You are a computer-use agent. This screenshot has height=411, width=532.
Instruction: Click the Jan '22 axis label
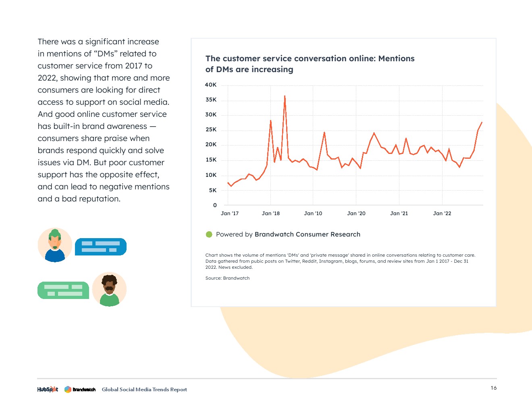442,214
